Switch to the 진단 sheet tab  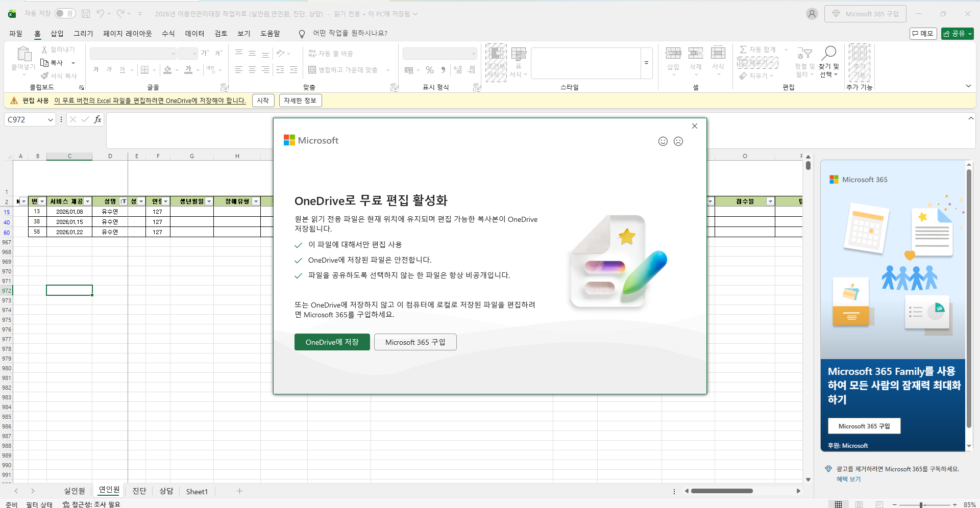click(139, 491)
